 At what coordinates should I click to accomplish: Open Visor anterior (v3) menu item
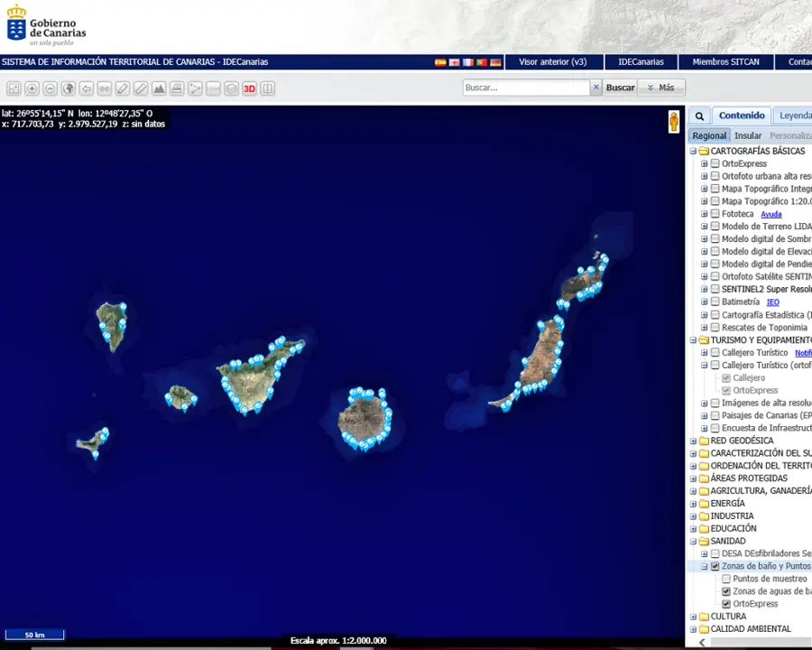click(553, 61)
